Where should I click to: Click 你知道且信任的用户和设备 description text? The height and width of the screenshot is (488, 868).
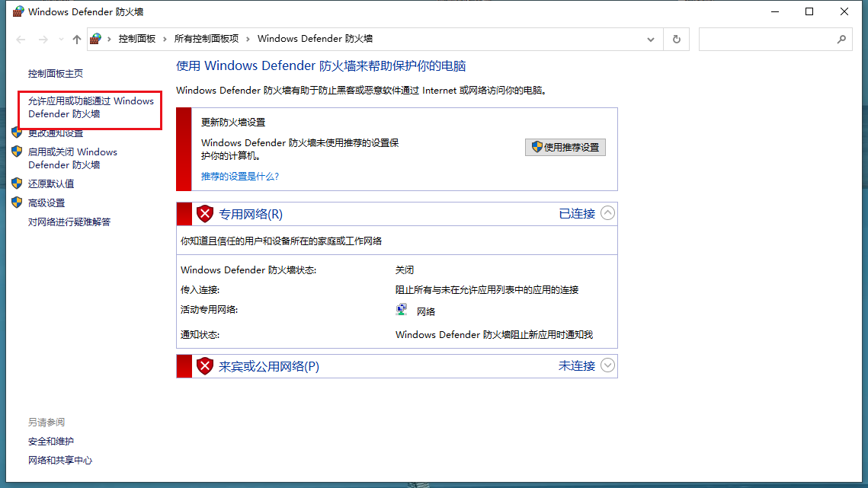(x=281, y=241)
